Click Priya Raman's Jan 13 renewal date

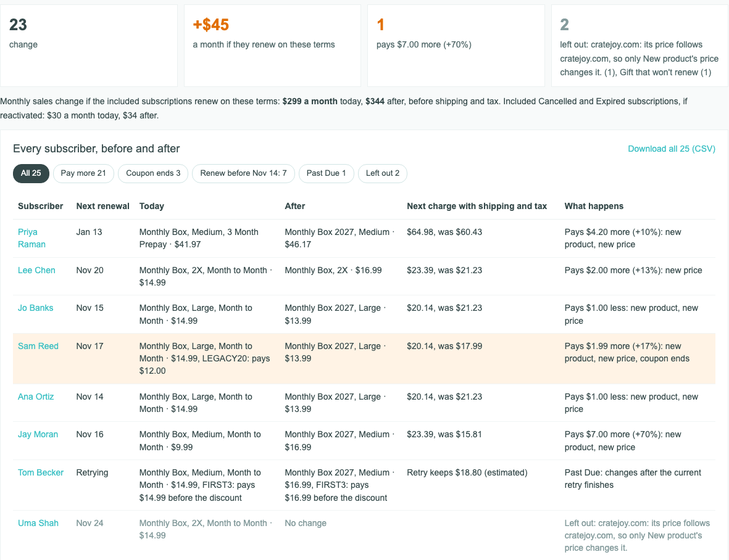[x=89, y=232]
